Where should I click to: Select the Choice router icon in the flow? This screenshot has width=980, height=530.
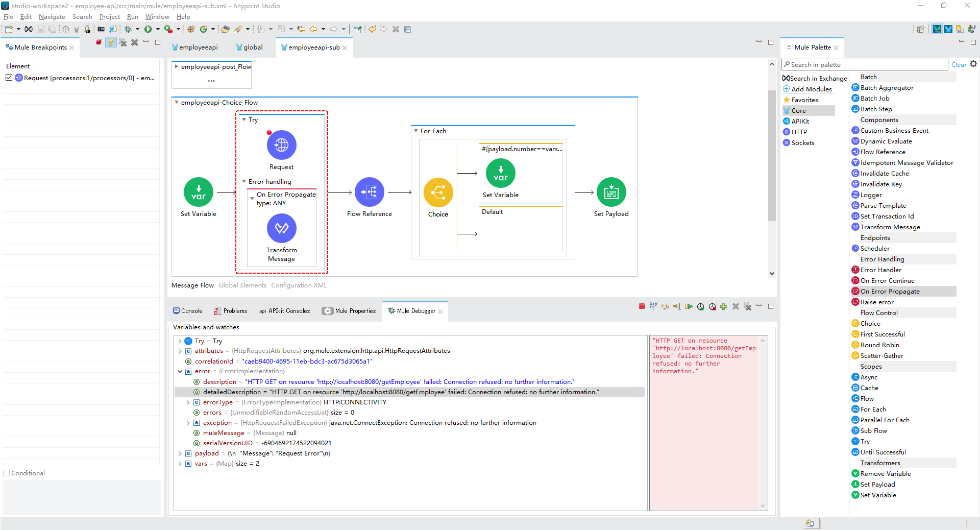click(x=438, y=192)
